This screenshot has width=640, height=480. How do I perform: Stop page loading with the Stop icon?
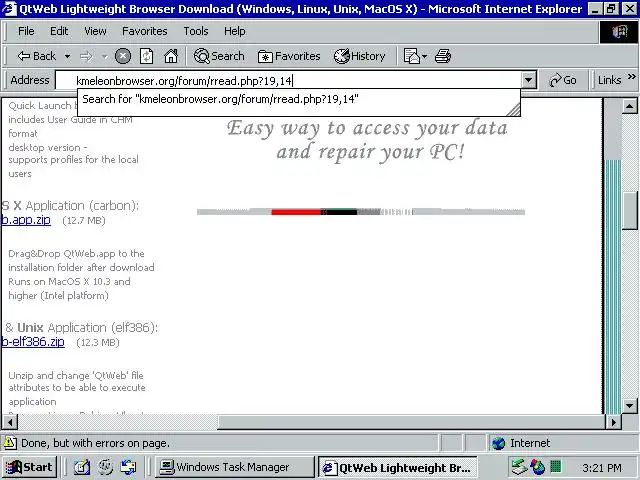click(122, 56)
